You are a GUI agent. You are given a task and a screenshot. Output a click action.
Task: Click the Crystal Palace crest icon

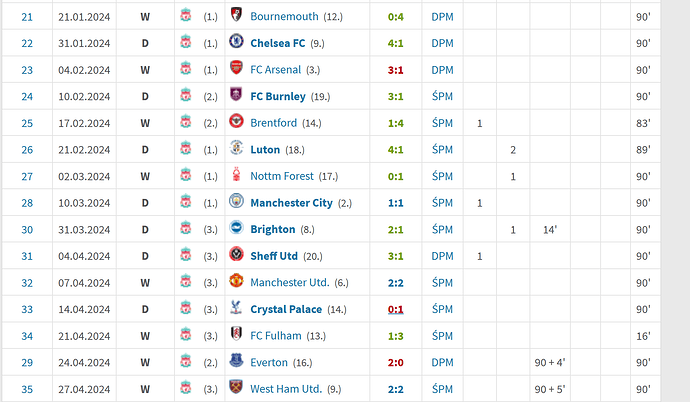[236, 307]
